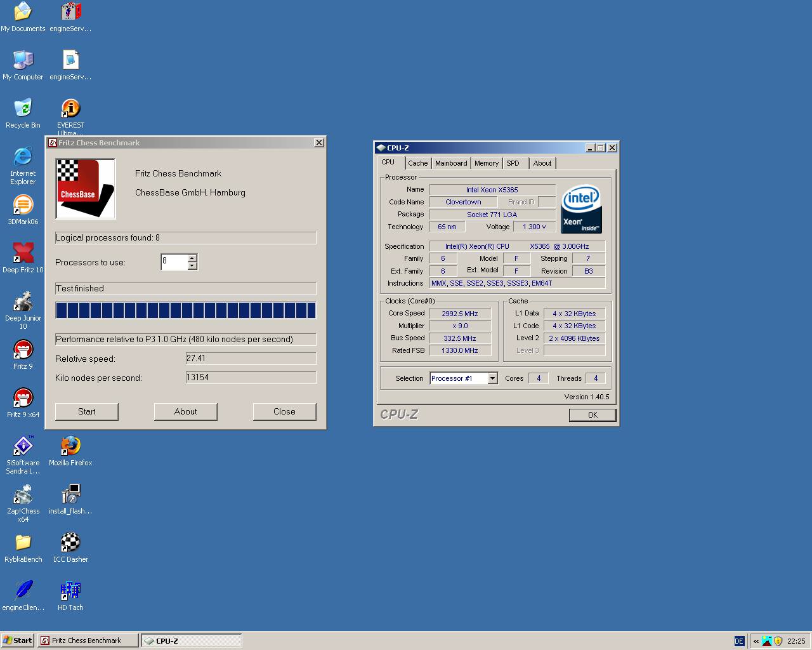The image size is (812, 650).
Task: Open SiSoftware Sandra shortcut
Action: 23,455
